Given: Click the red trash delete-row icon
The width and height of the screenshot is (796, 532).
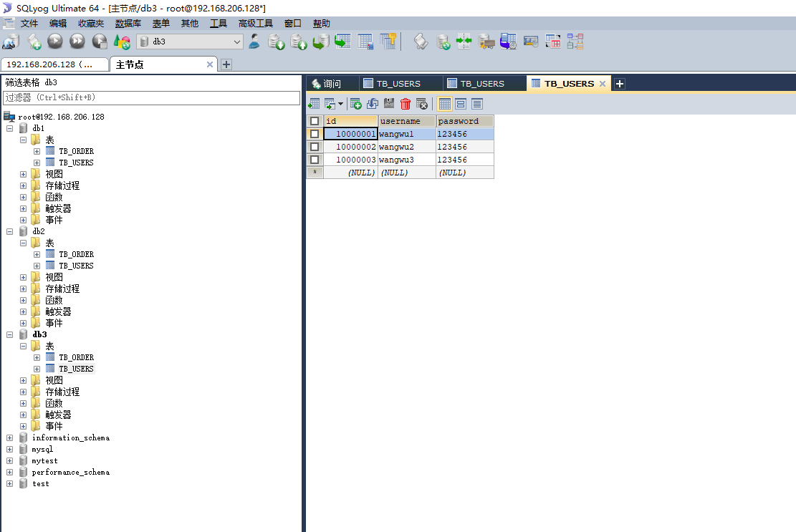Looking at the screenshot, I should pos(405,104).
